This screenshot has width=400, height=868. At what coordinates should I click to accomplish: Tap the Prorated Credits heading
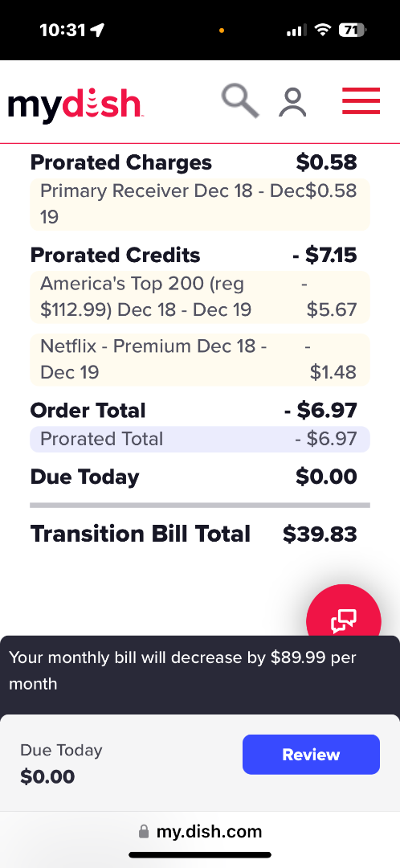click(x=115, y=256)
